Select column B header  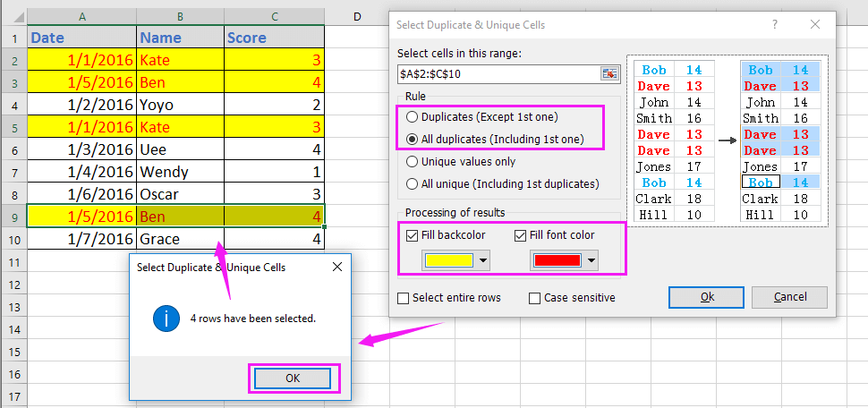(180, 17)
